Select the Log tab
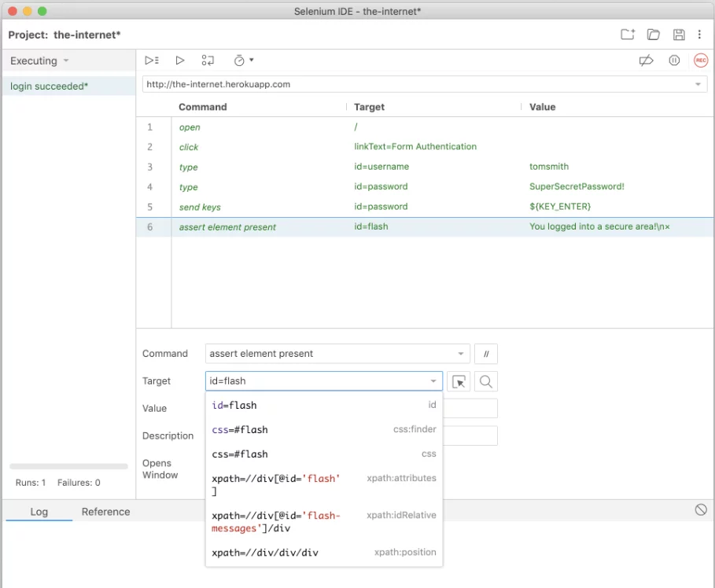The width and height of the screenshot is (715, 588). click(x=39, y=512)
